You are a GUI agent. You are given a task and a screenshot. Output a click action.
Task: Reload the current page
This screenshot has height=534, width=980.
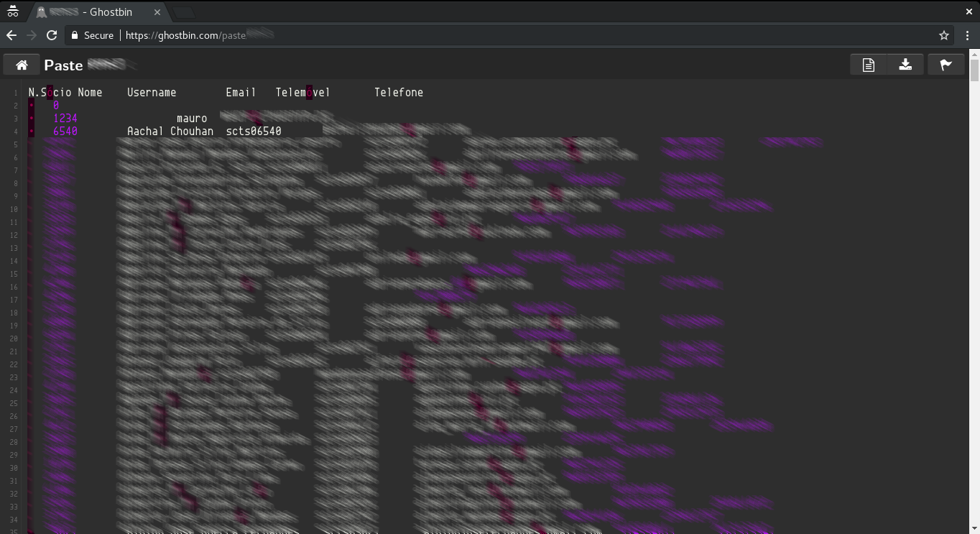(52, 35)
